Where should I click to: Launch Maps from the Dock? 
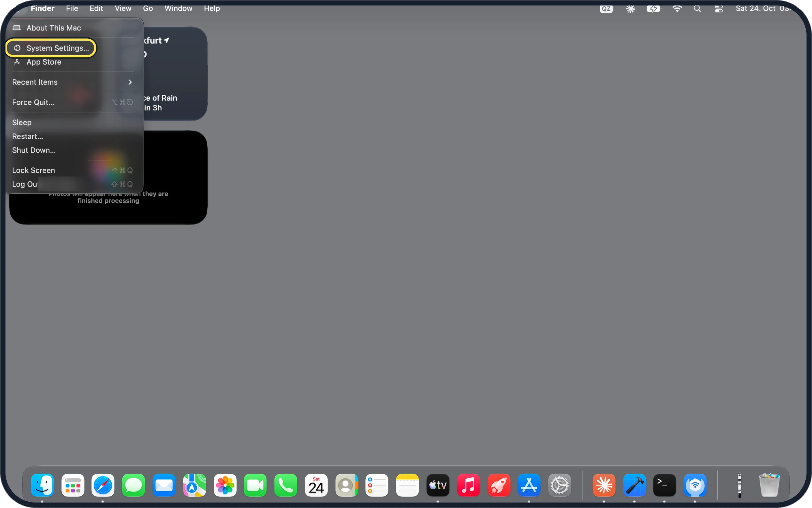tap(194, 485)
